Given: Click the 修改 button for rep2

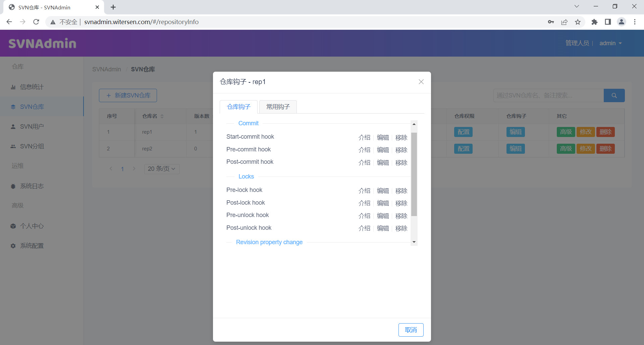Looking at the screenshot, I should coord(586,149).
